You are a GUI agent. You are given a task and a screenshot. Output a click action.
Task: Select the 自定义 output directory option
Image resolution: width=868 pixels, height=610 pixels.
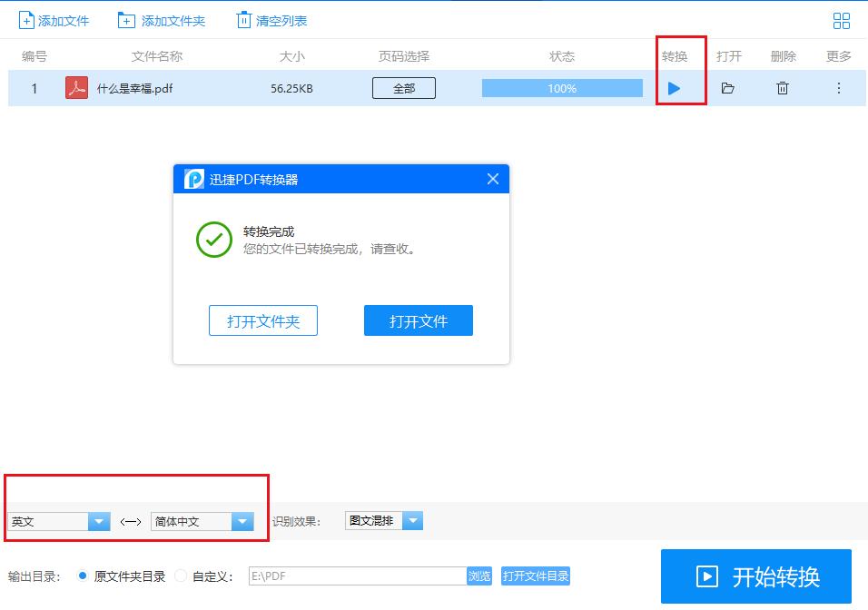[x=179, y=576]
